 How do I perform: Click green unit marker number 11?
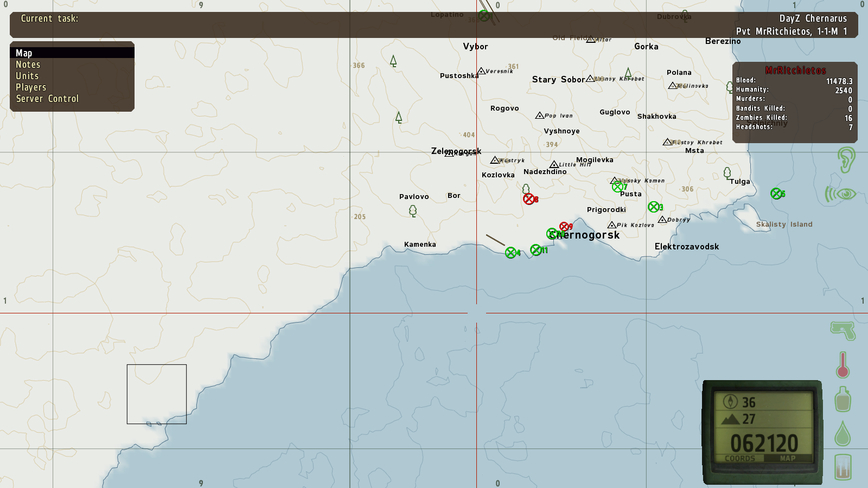click(536, 250)
